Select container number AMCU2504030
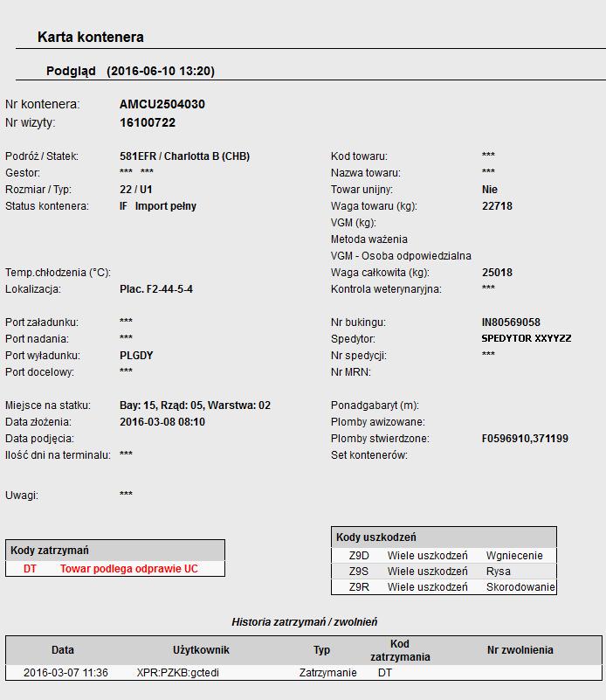This screenshot has width=606, height=700. coord(162,104)
